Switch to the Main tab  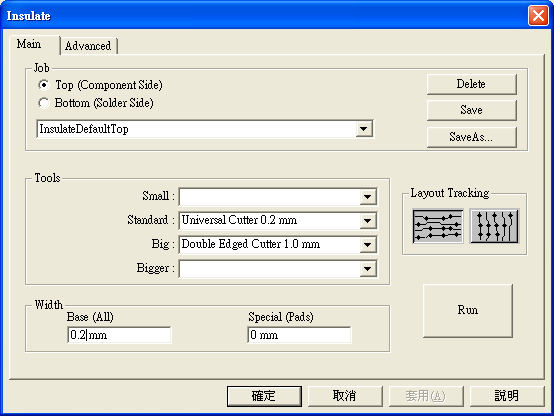pyautogui.click(x=29, y=44)
